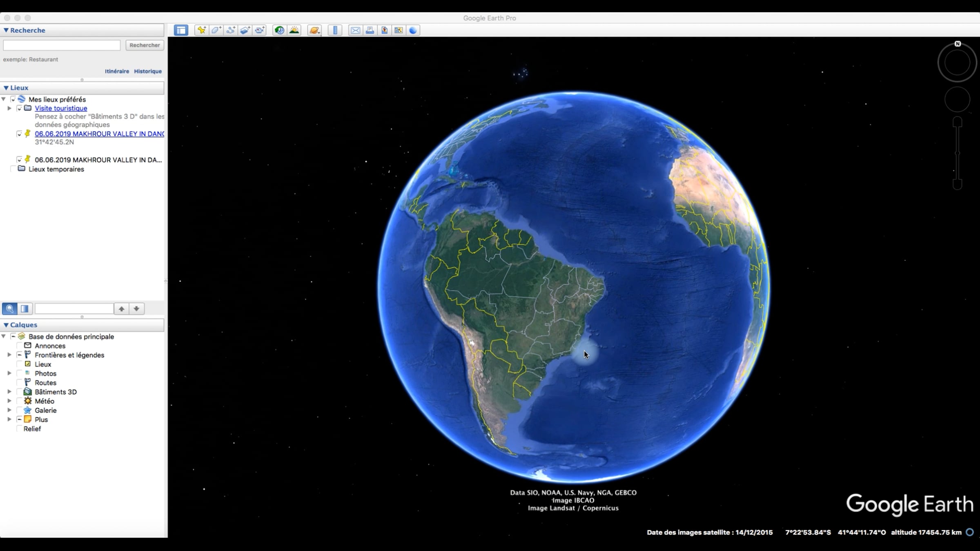Click the email icon in toolbar
This screenshot has width=980, height=551.
(x=355, y=30)
